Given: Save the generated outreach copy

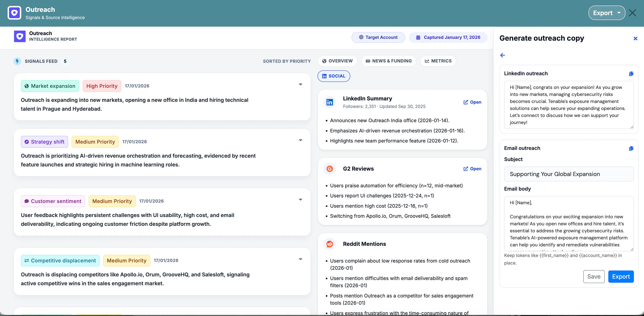Looking at the screenshot, I should [594, 277].
